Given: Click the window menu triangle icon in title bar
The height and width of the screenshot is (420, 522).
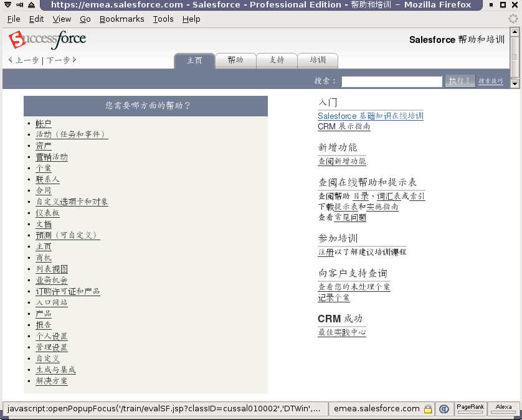Looking at the screenshot, I should 7,4.
